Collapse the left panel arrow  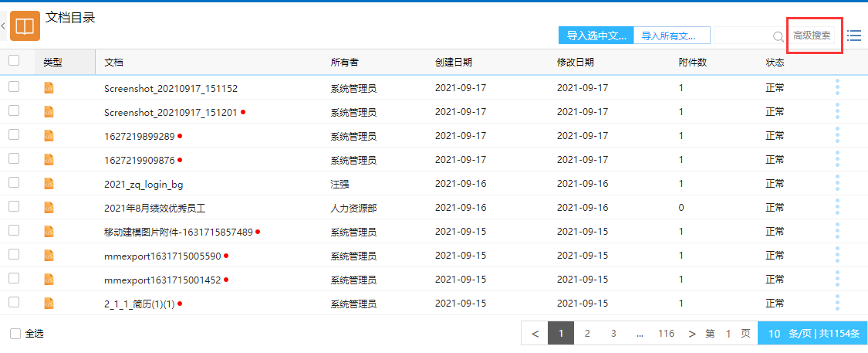click(x=4, y=27)
